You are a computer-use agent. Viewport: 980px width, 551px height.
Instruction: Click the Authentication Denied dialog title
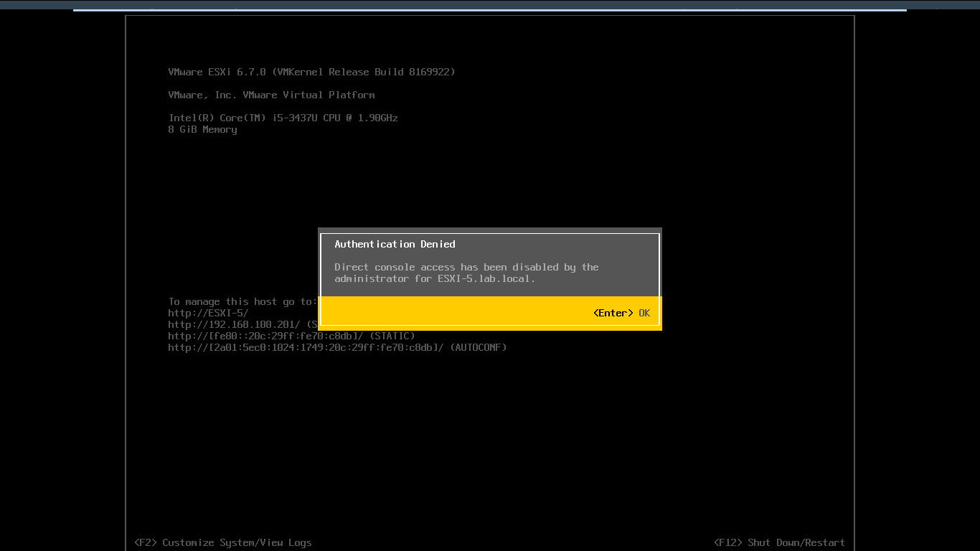pos(395,244)
